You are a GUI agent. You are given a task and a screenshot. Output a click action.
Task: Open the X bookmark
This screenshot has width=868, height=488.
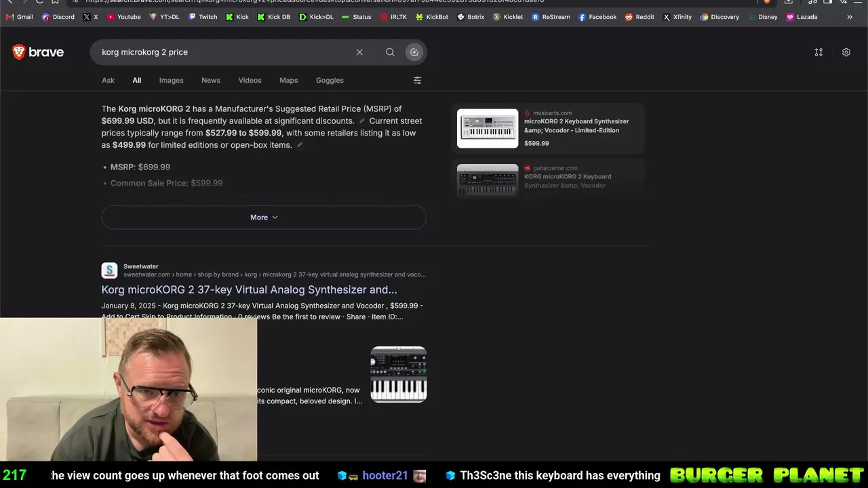(90, 17)
